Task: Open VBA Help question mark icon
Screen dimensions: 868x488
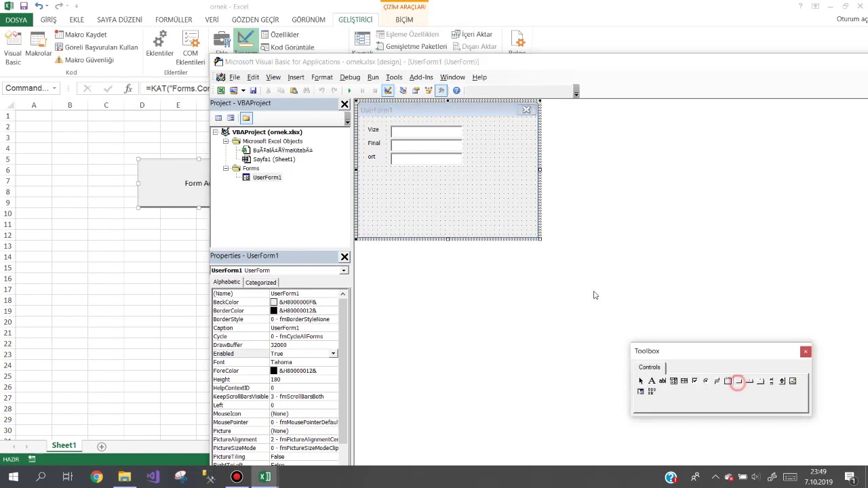Action: 456,90
